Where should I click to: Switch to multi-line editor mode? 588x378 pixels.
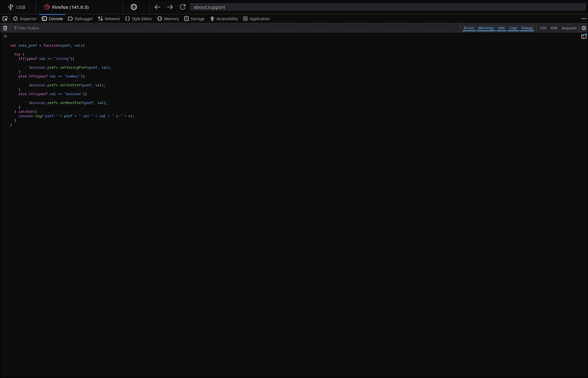click(x=584, y=37)
